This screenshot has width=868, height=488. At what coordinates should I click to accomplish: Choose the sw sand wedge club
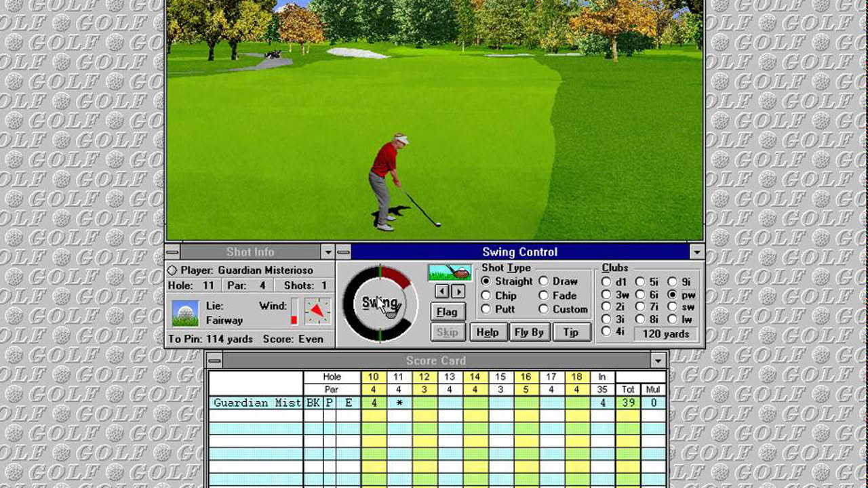click(x=682, y=307)
